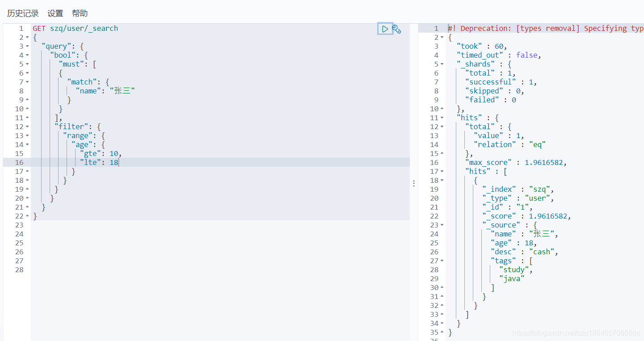This screenshot has width=644, height=341.
Task: Collapse the "query" block at line 3
Action: [27, 46]
